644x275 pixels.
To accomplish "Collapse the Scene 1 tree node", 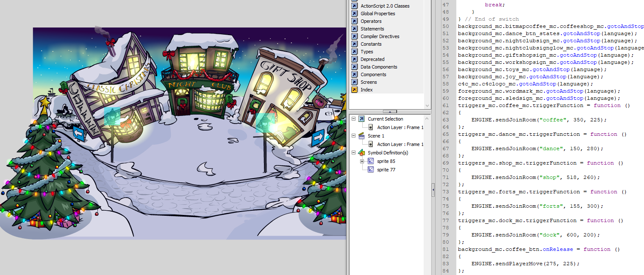I will 354,136.
